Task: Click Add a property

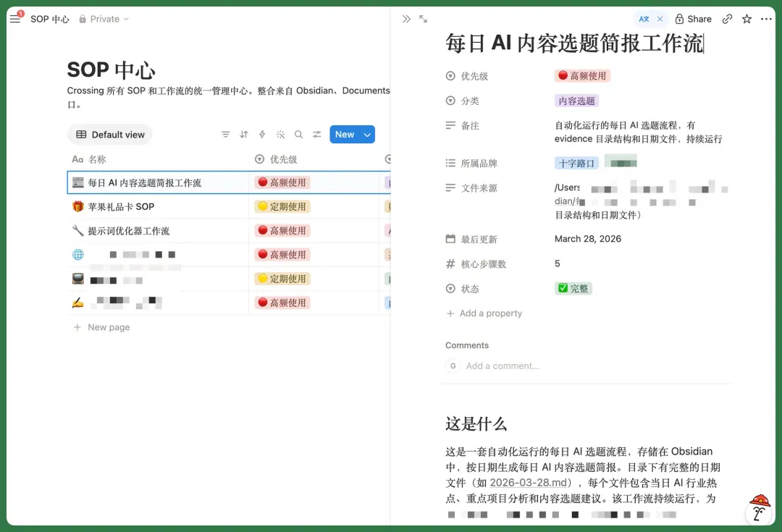Action: coord(484,313)
